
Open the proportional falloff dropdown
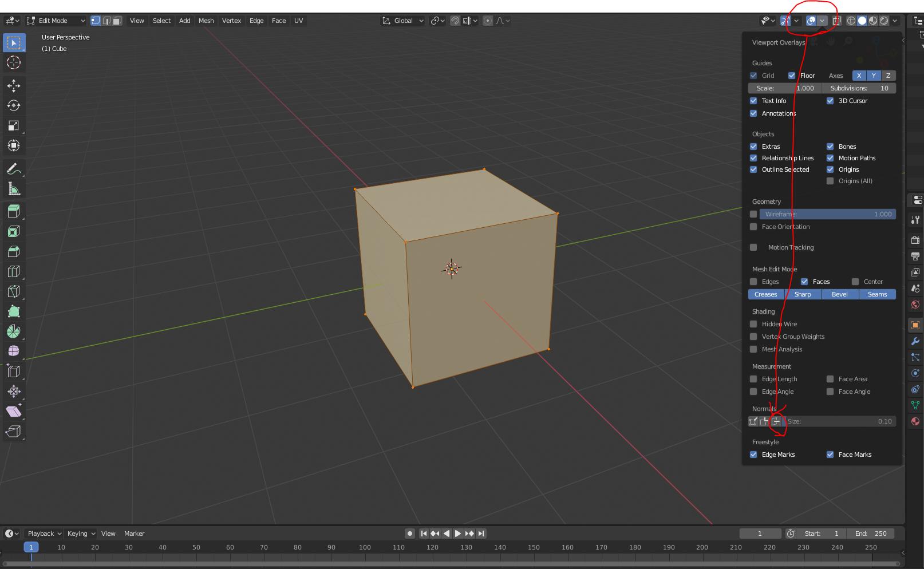[503, 21]
